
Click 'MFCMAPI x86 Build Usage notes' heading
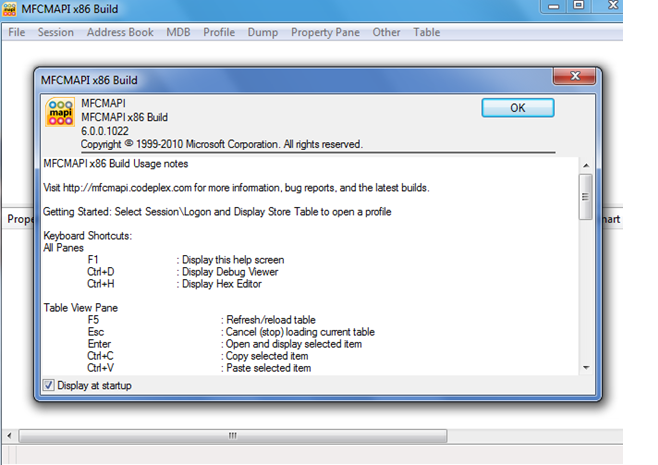pos(116,164)
